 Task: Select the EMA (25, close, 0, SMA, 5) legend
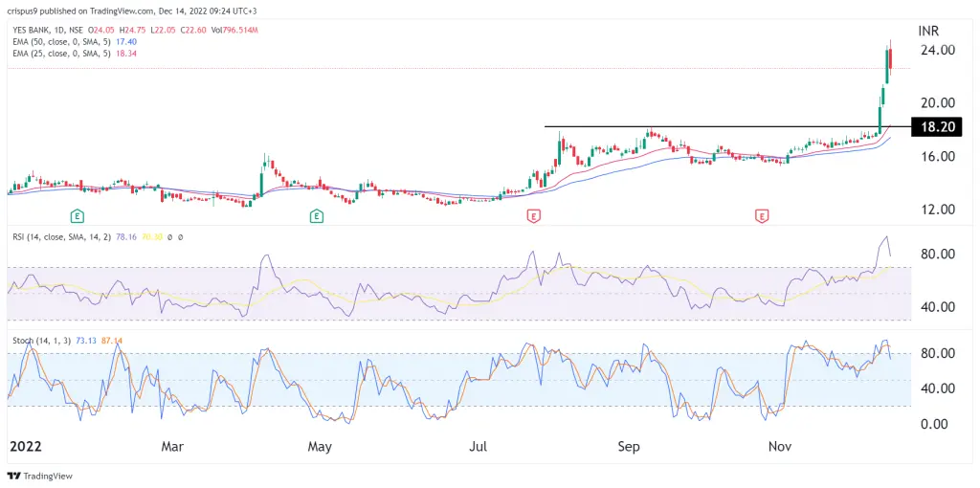[x=60, y=54]
